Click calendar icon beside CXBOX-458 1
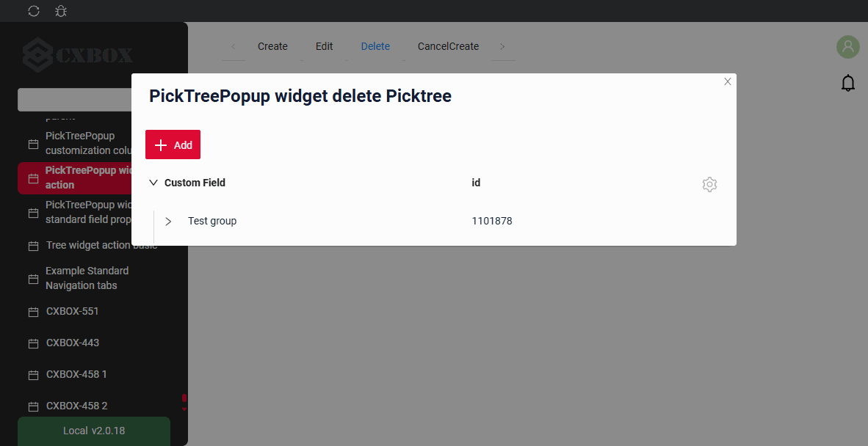 tap(33, 376)
